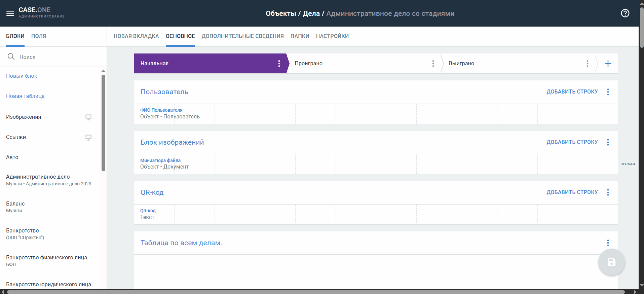Go to the НАСТРОЙКИ tab
This screenshot has width=644, height=294.
click(332, 36)
